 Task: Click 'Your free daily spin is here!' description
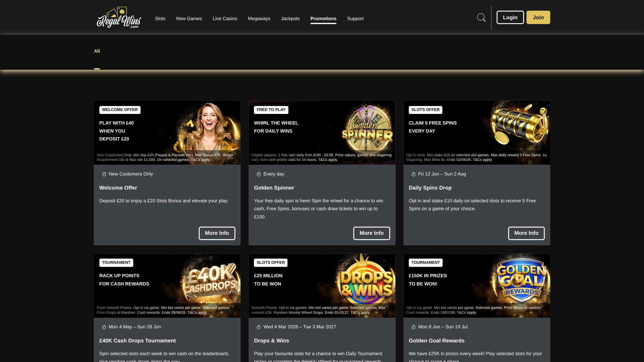[319, 209]
